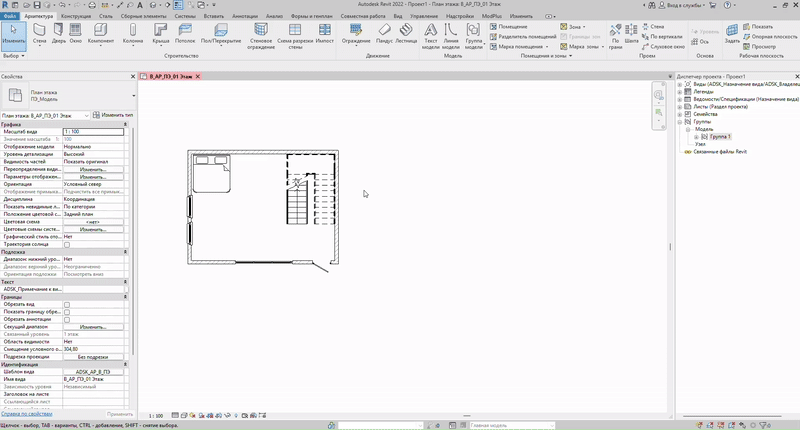Click the Изменить тип button
This screenshot has width=800, height=430.
click(112, 116)
